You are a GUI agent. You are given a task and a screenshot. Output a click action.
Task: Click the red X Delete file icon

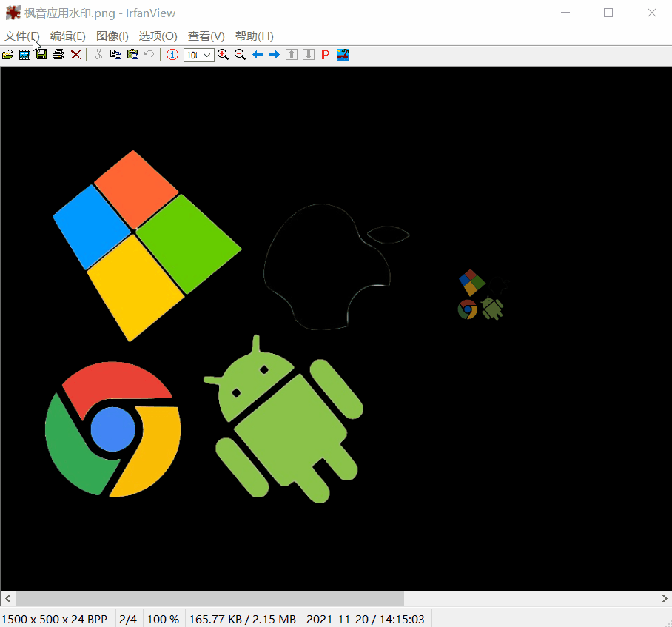point(75,55)
